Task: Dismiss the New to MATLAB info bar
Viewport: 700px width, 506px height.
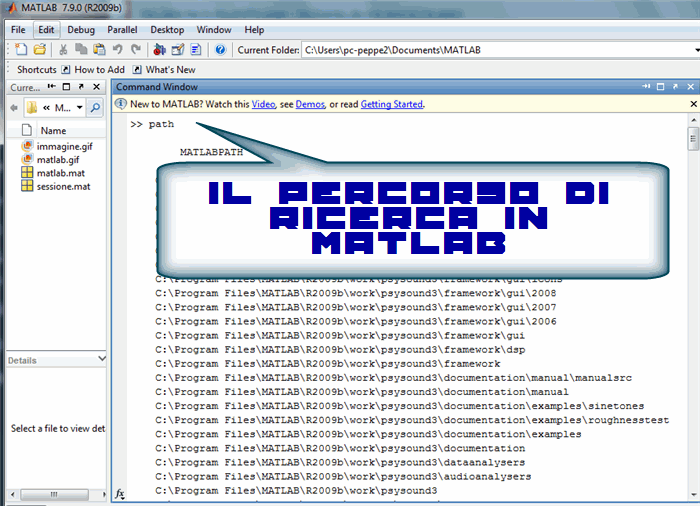Action: [x=694, y=104]
